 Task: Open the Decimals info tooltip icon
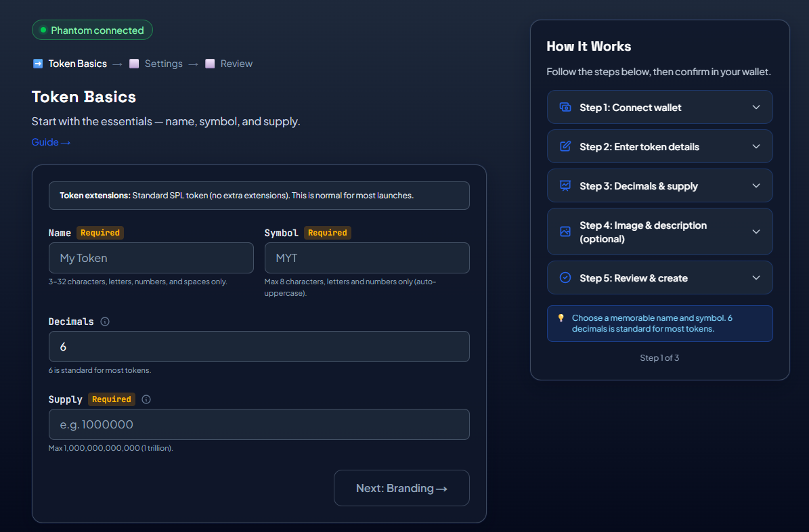click(x=105, y=322)
